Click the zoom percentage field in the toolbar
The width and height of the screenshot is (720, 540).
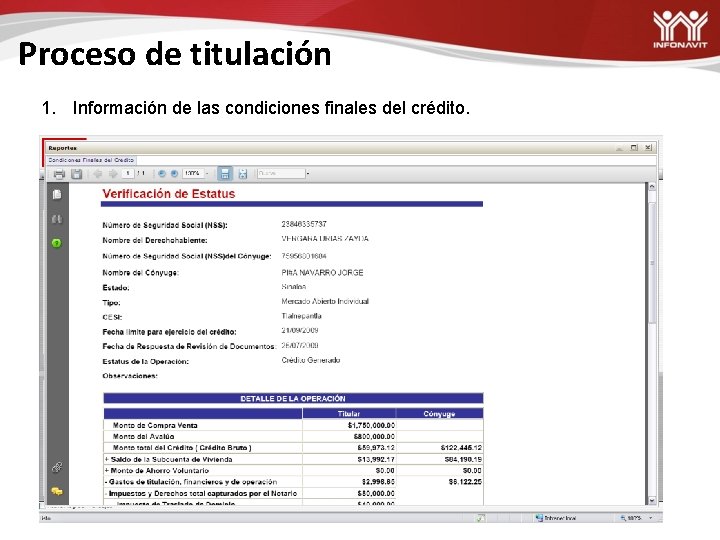(x=193, y=174)
